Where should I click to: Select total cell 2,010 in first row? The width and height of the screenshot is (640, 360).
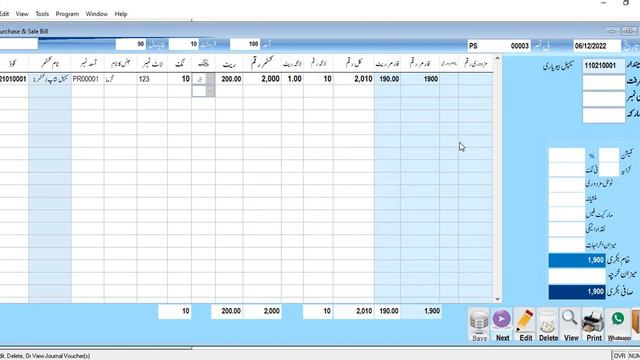point(353,79)
